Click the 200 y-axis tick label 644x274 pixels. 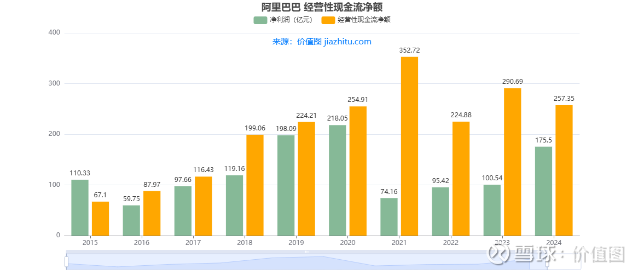coord(55,134)
